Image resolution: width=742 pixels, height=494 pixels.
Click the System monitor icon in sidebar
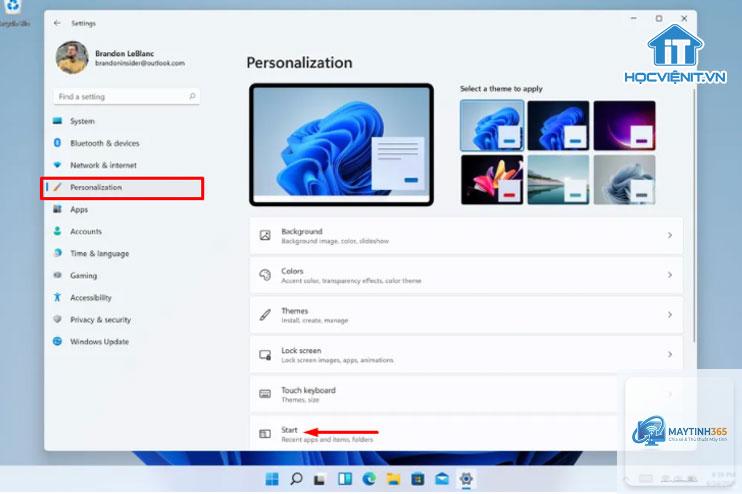click(57, 121)
